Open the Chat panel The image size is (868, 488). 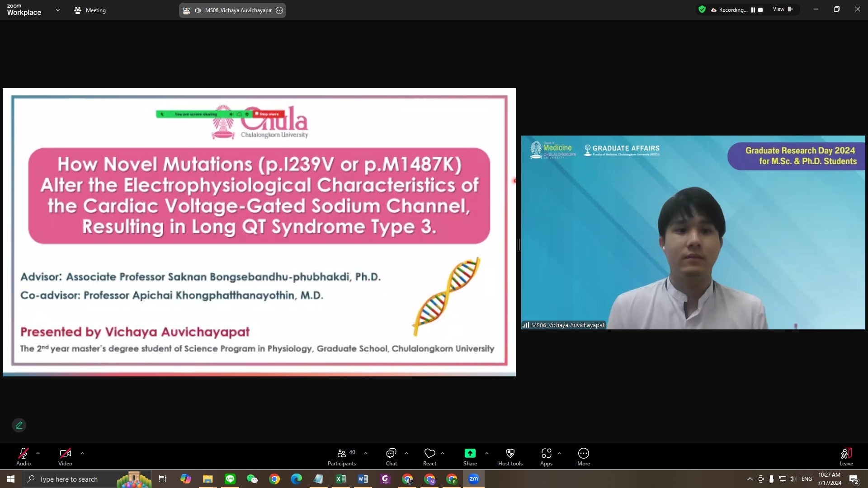pyautogui.click(x=391, y=456)
